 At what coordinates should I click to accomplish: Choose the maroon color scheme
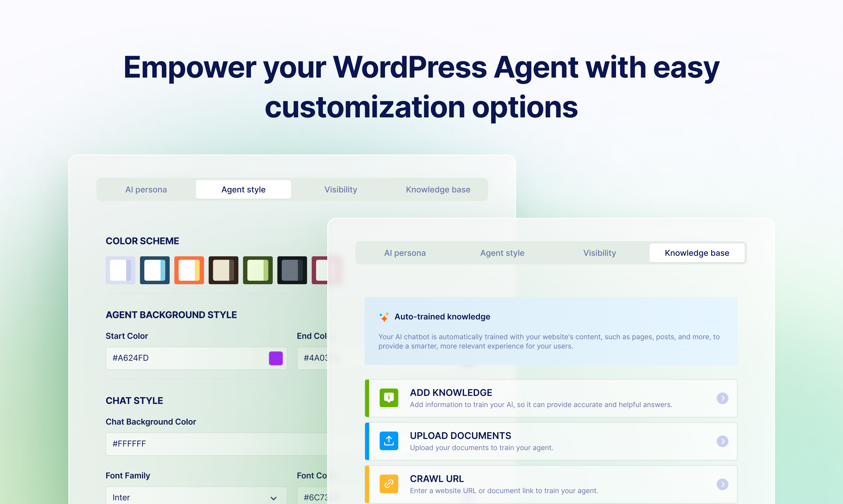click(320, 270)
